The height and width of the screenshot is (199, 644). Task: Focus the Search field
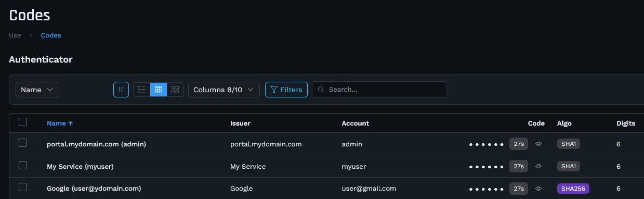tap(379, 90)
